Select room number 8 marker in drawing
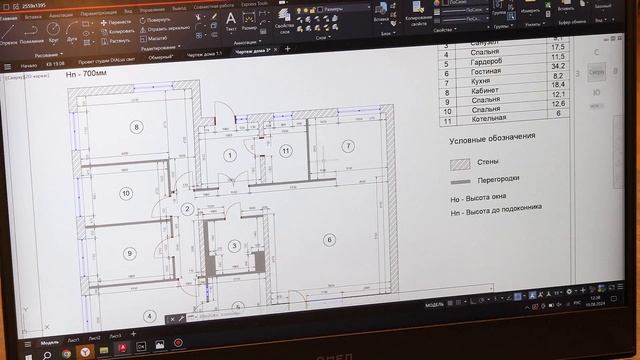The width and height of the screenshot is (640, 360). [x=136, y=127]
